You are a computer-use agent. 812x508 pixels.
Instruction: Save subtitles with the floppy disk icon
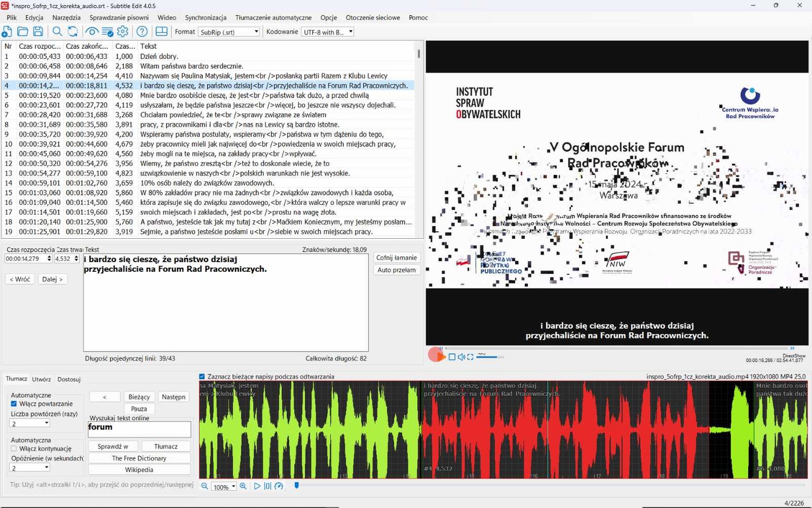38,31
